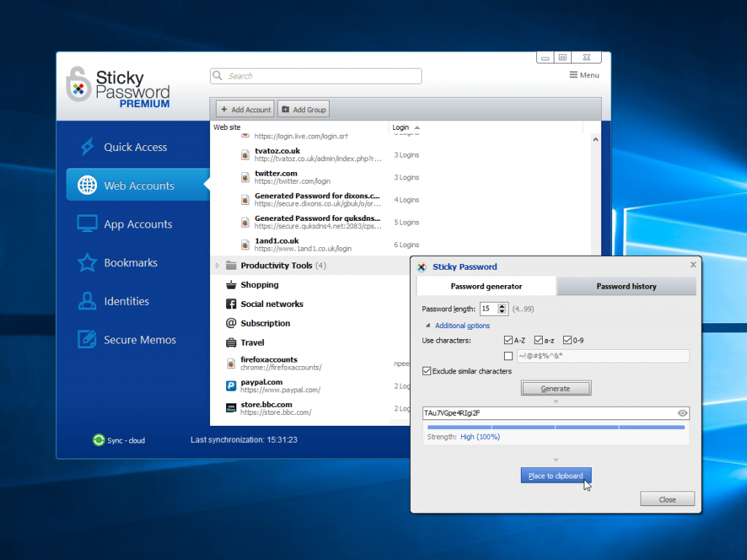
Task: Click the dixons generated password icon
Action: pyautogui.click(x=245, y=200)
